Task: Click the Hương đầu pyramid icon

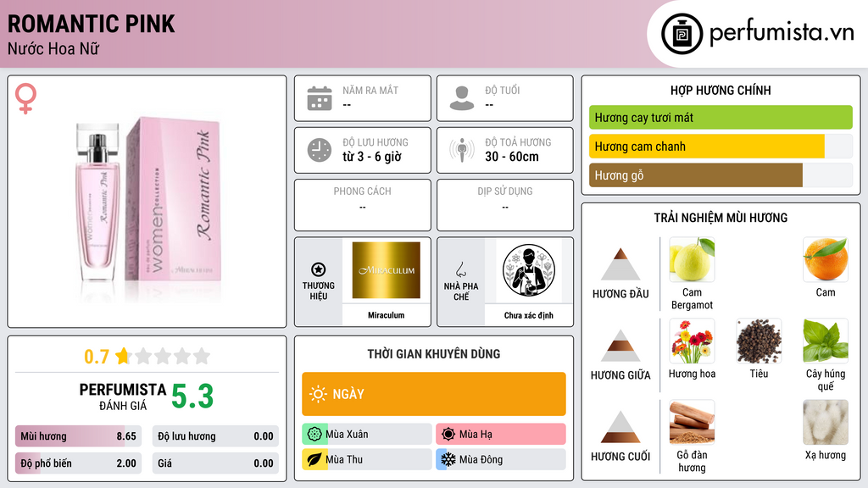Action: click(620, 264)
